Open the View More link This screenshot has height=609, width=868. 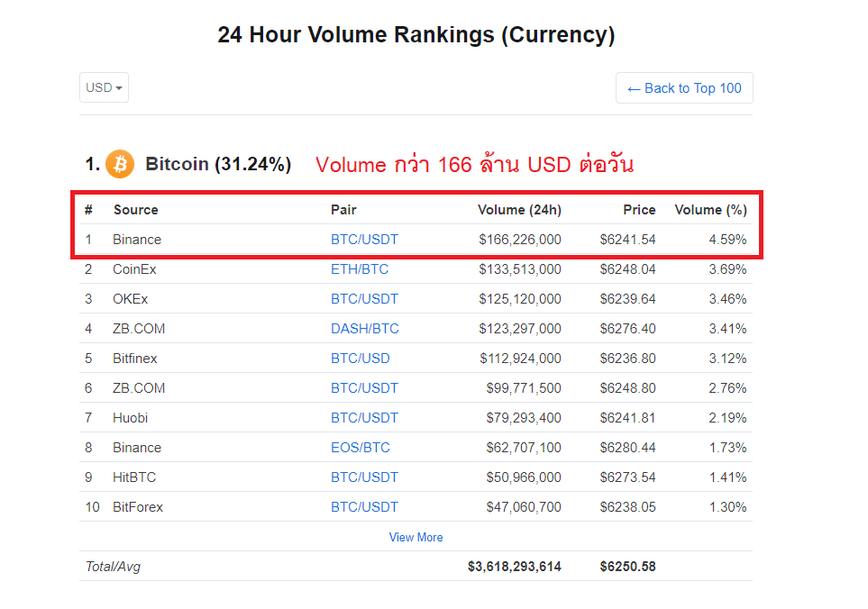click(416, 537)
